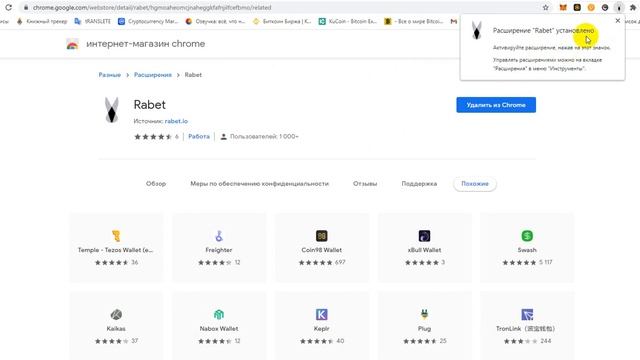Open the Cryptocurrency Mar... bookmark

(x=148, y=21)
